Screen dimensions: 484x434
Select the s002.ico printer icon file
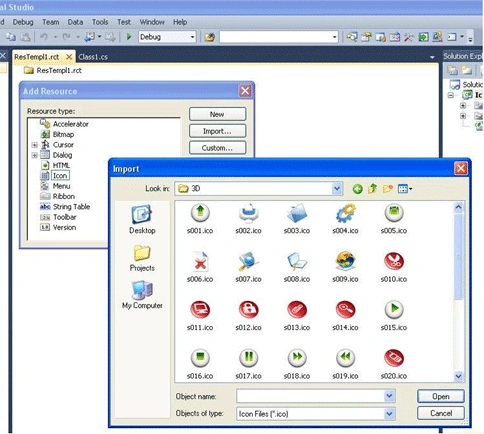pyautogui.click(x=248, y=219)
